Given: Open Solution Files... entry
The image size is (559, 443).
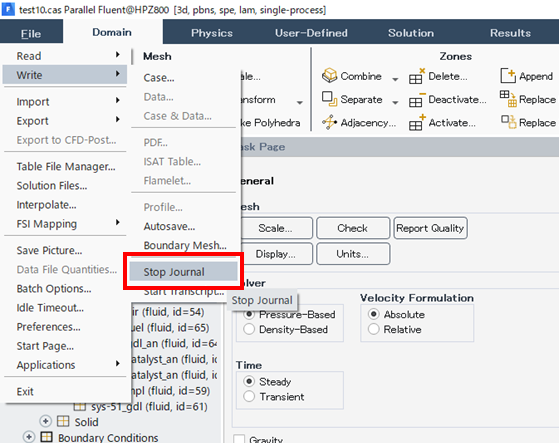Looking at the screenshot, I should [52, 186].
